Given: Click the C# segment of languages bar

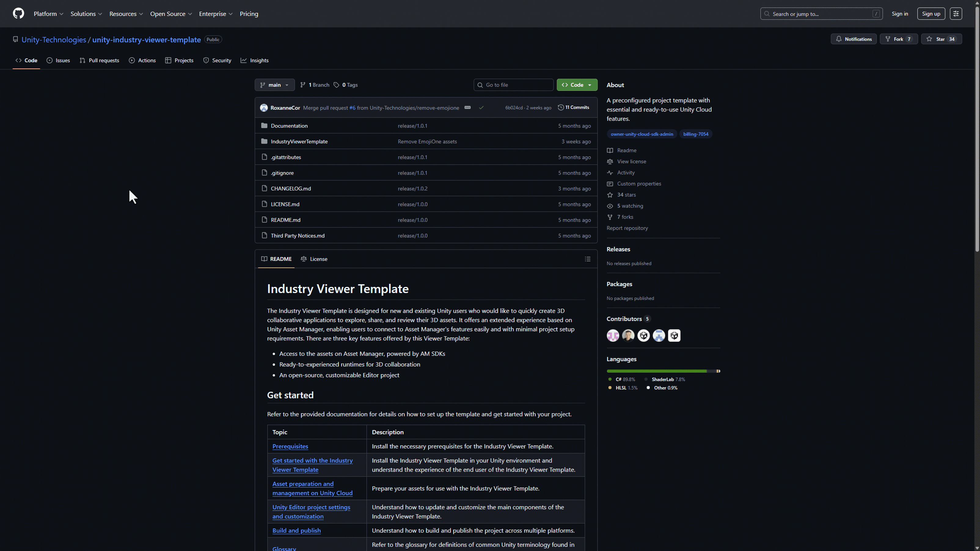Looking at the screenshot, I should click(x=656, y=371).
